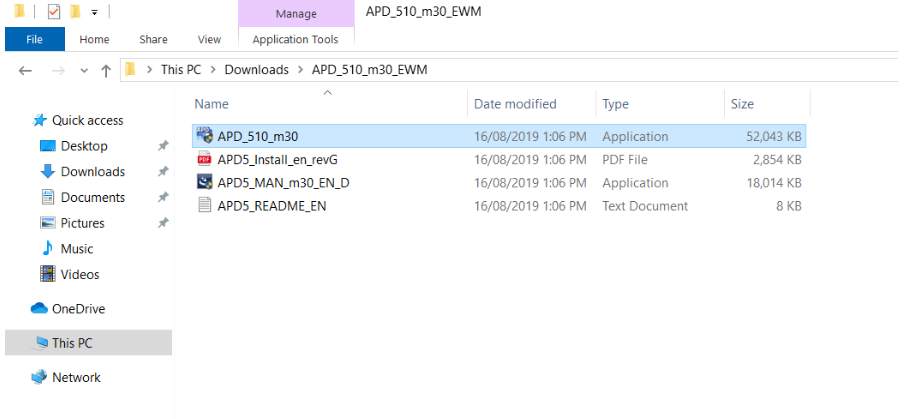Image resolution: width=907 pixels, height=419 pixels.
Task: Click the Properties checkmark icon in title bar
Action: click(x=53, y=12)
